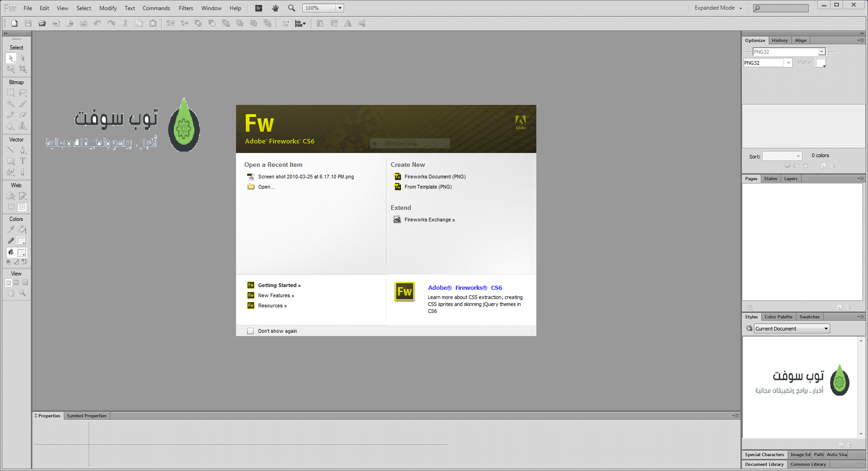Screen dimensions: 868x471
Task: Click the Stroke color swatch box
Action: click(x=21, y=241)
